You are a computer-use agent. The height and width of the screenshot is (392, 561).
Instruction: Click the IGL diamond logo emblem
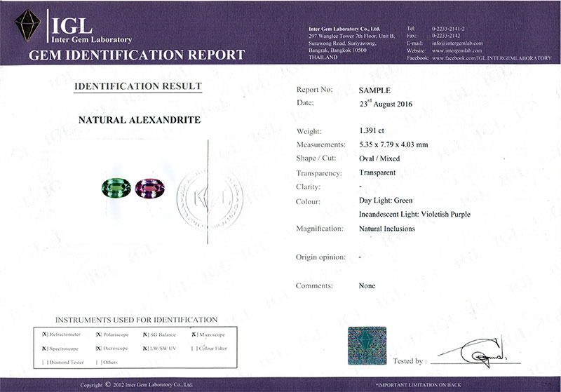pos(27,25)
